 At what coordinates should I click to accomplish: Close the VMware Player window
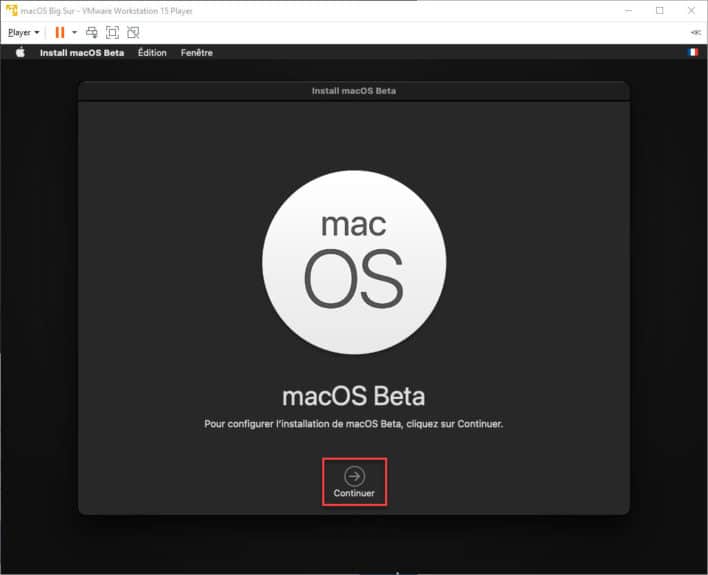691,10
